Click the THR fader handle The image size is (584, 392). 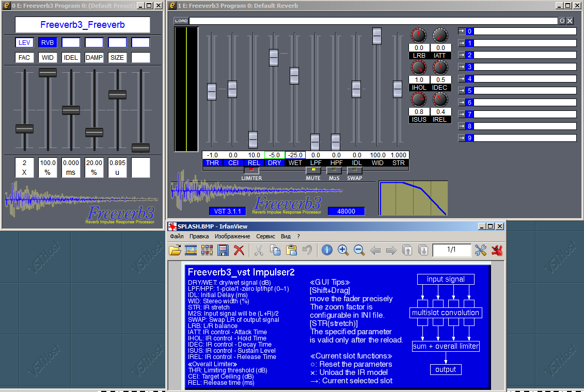pos(212,91)
